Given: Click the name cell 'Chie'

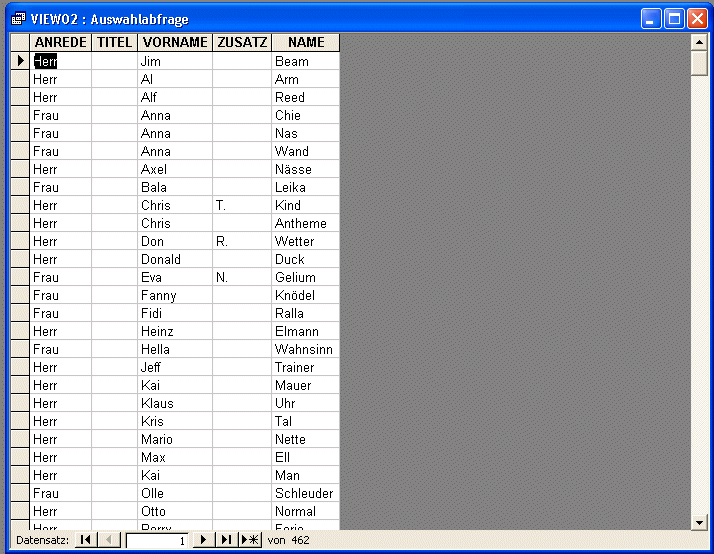Looking at the screenshot, I should click(x=306, y=115).
